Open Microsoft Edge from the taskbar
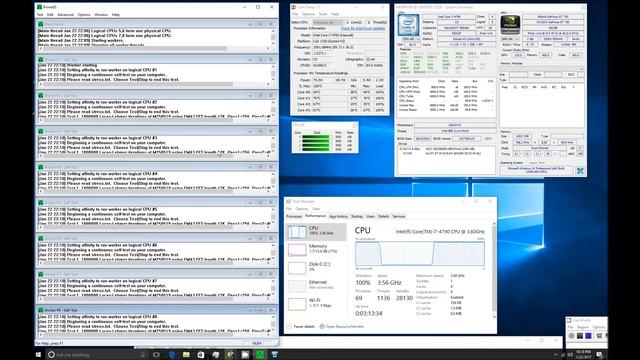 tap(171, 355)
